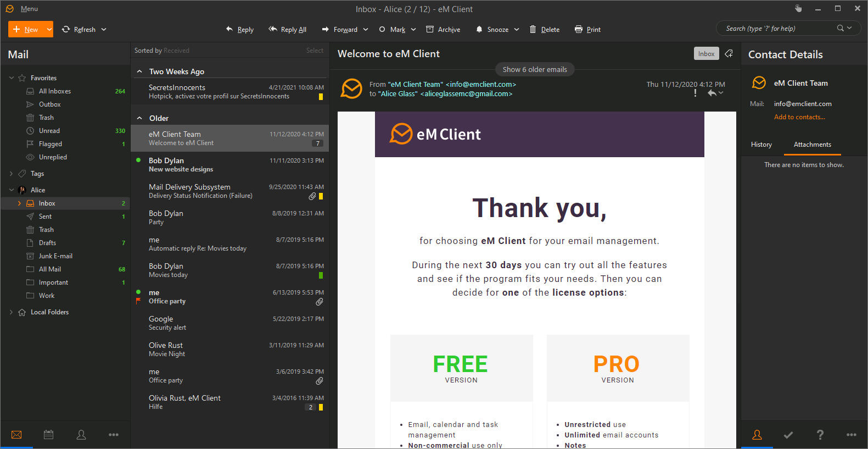Open the Unread favorites folder
This screenshot has height=449, width=868.
[65, 131]
